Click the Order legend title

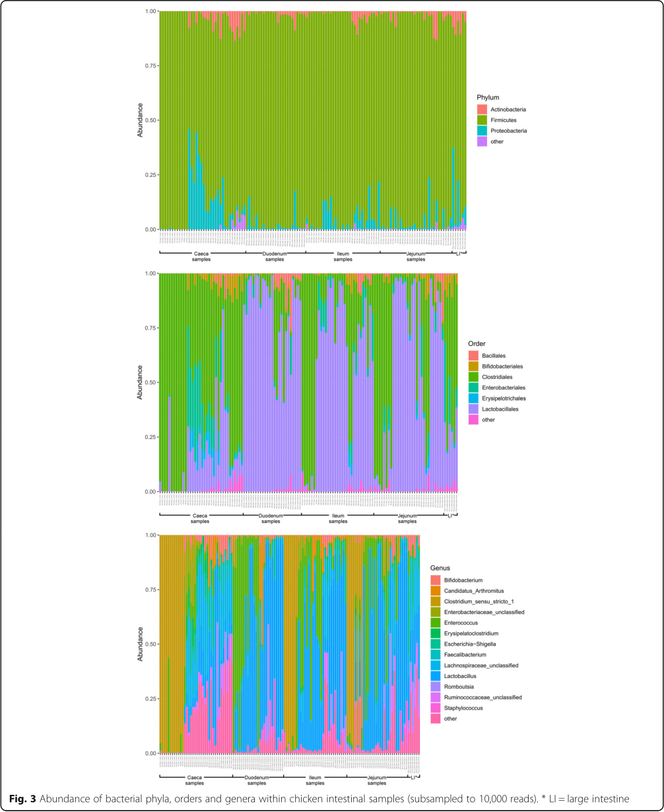(477, 344)
